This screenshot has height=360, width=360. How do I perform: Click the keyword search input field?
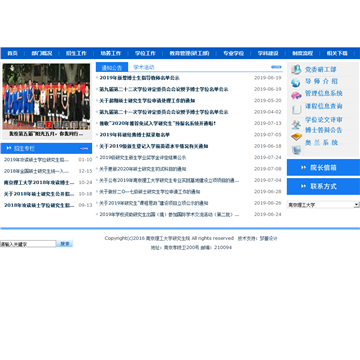pos(28,244)
